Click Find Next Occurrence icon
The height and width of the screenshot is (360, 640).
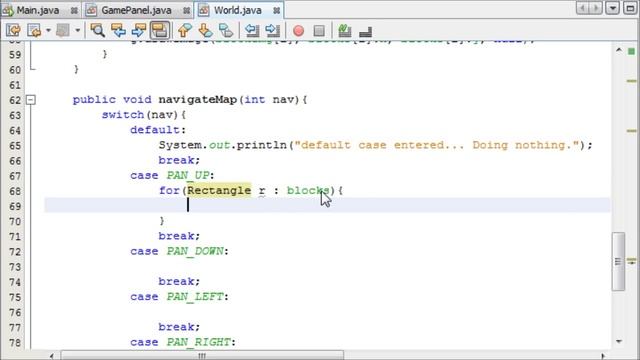[x=139, y=30]
